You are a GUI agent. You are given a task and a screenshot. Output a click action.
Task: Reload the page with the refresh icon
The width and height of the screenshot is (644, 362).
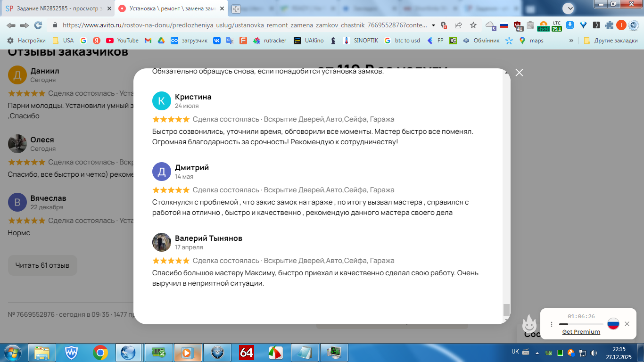38,25
